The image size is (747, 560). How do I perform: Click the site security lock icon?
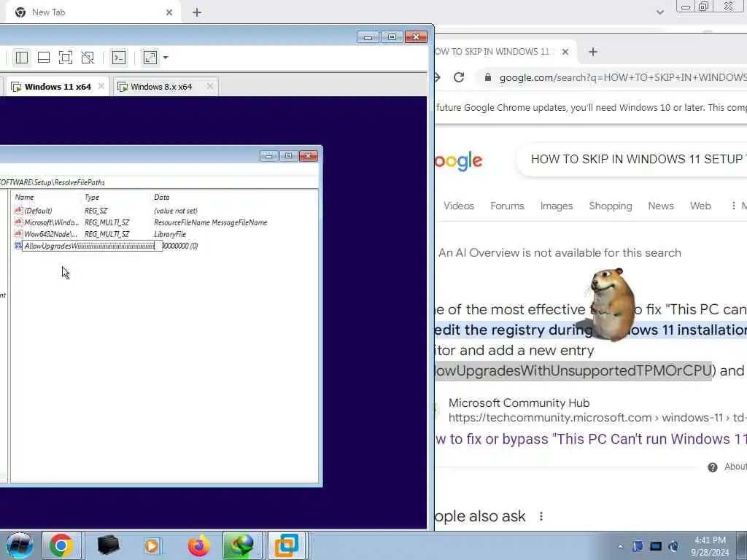click(x=488, y=77)
